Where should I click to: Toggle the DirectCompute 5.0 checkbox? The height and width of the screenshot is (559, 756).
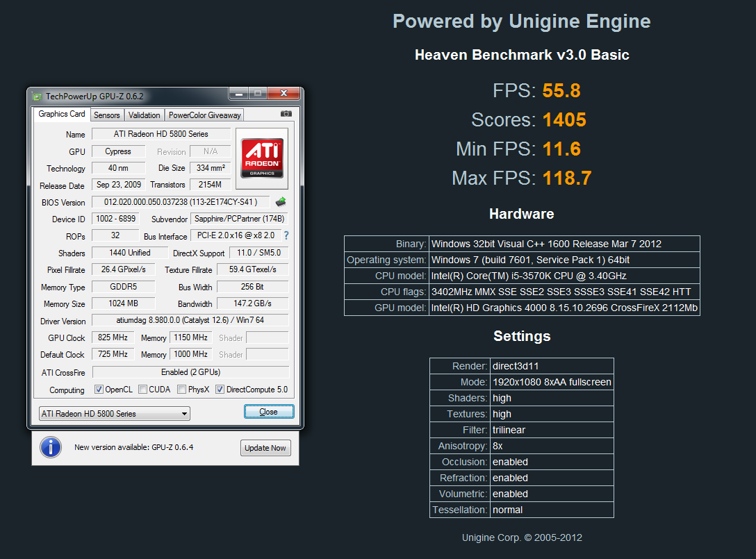pos(220,390)
